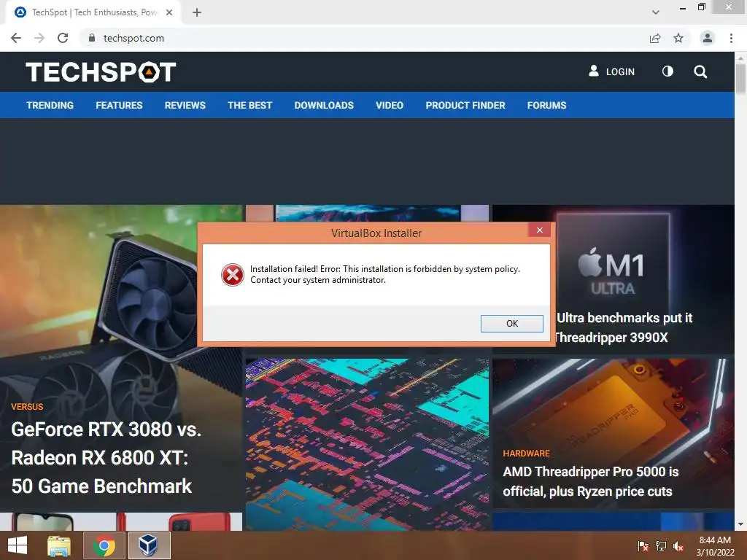Viewport: 747px width, 560px height.
Task: Open the M1 Ultra benchmarks article
Action: coord(624,327)
